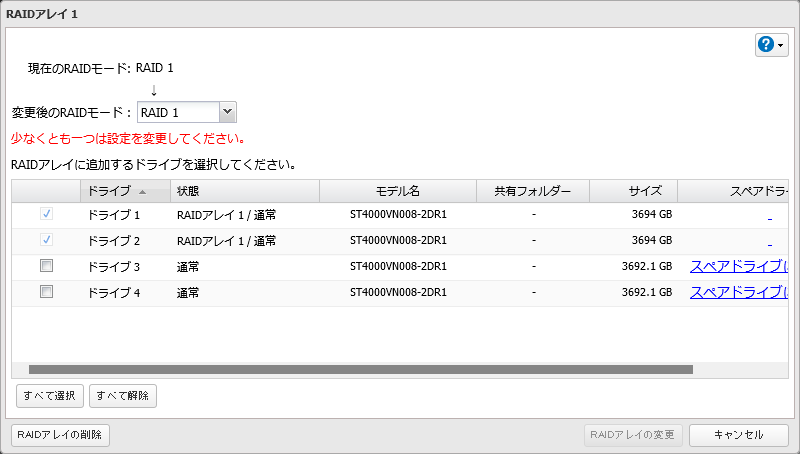Click the ascending sort arrow in ドライブ header

pyautogui.click(x=142, y=191)
